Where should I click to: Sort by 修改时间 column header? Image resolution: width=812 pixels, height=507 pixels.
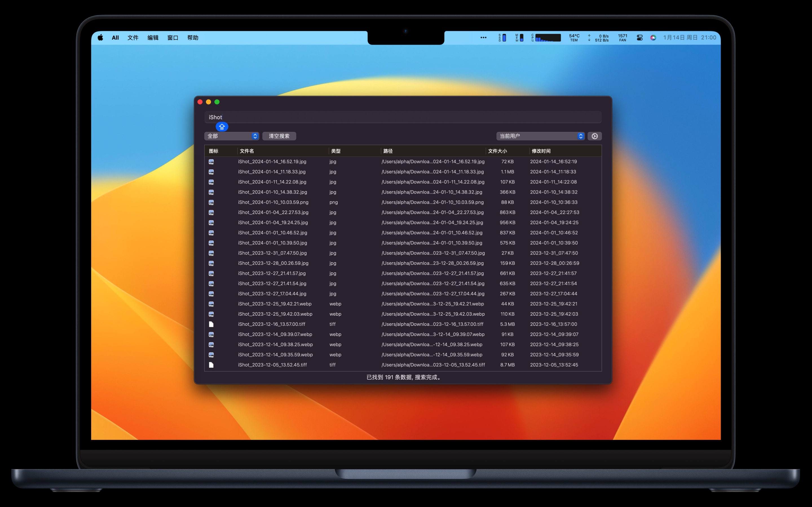click(x=541, y=151)
